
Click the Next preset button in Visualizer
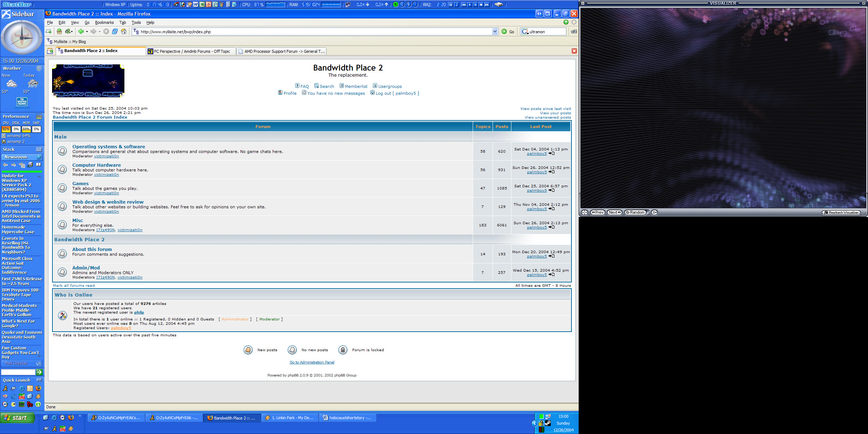click(x=614, y=212)
